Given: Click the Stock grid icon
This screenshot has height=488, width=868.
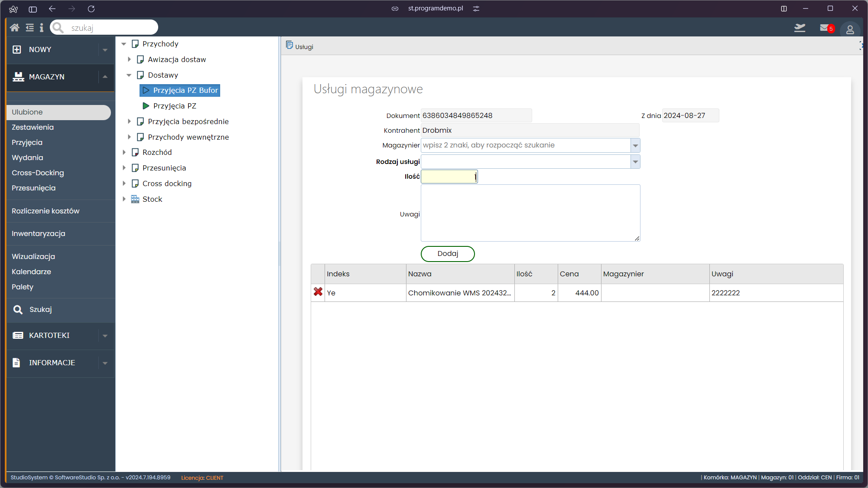Looking at the screenshot, I should (x=135, y=199).
